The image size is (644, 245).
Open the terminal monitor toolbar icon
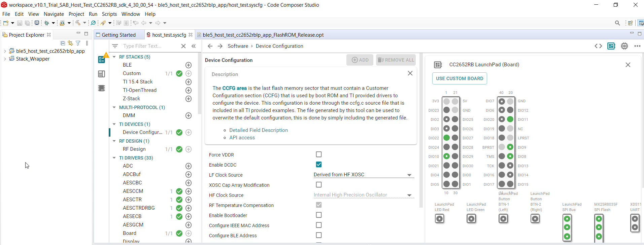pos(37,23)
